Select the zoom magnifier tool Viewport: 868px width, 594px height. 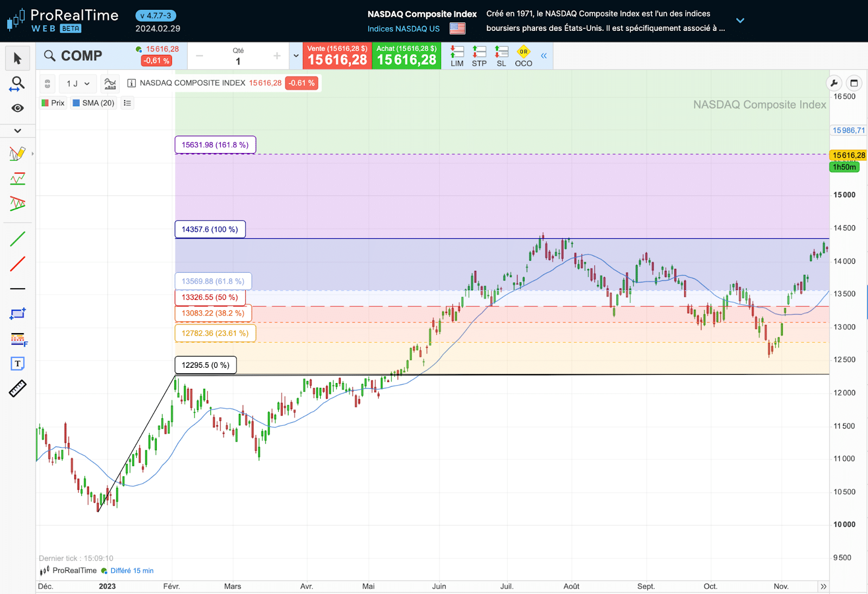click(x=17, y=84)
